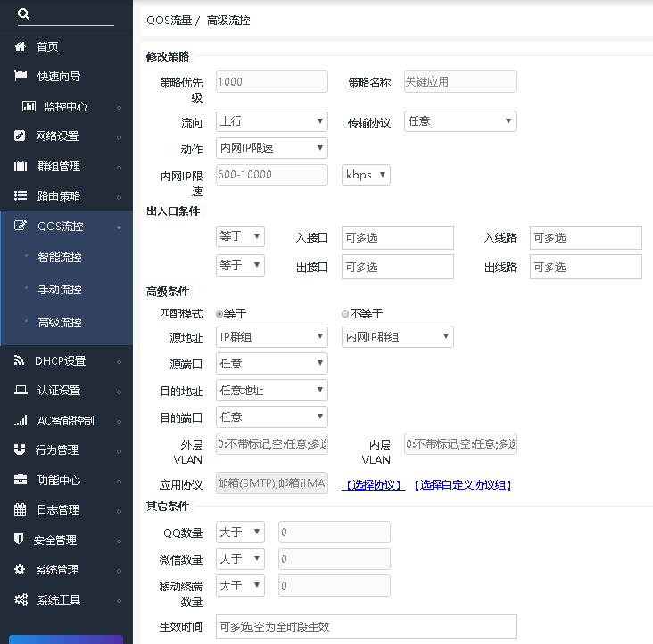Click the pencil-square icon for QOS流控
653x644 pixels.
pos(20,226)
